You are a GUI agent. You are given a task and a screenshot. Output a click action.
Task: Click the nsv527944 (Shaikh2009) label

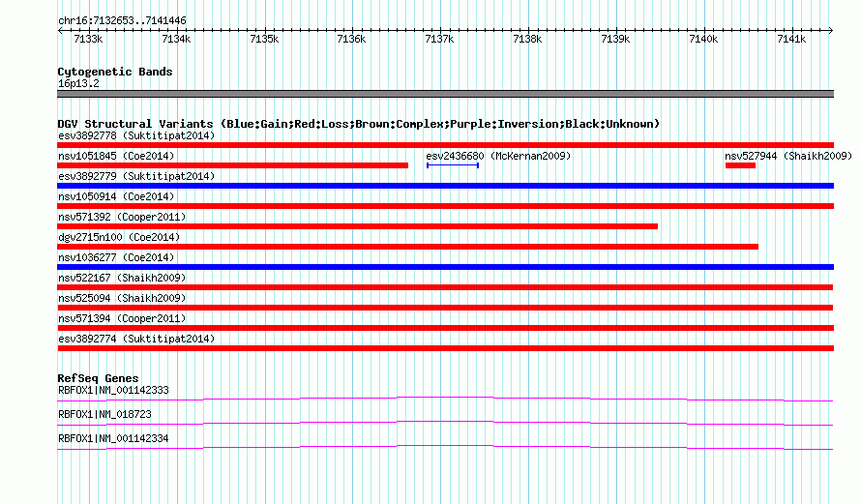coord(788,156)
